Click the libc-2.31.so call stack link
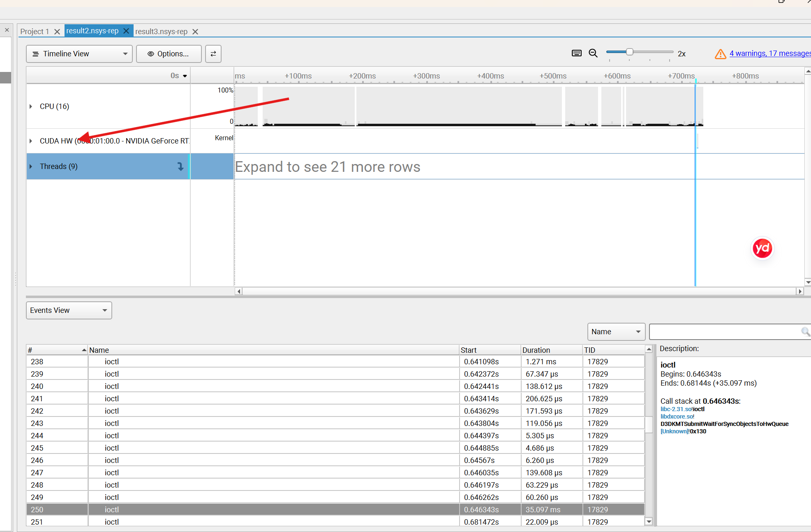This screenshot has width=811, height=532. coord(676,409)
